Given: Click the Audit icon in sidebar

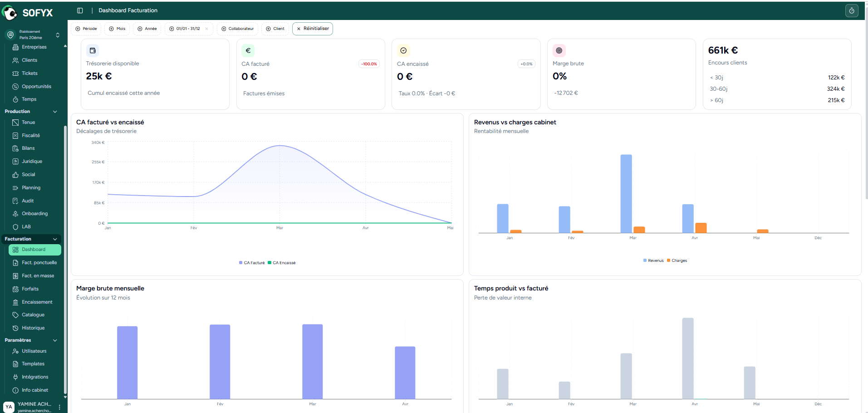Looking at the screenshot, I should coord(15,201).
